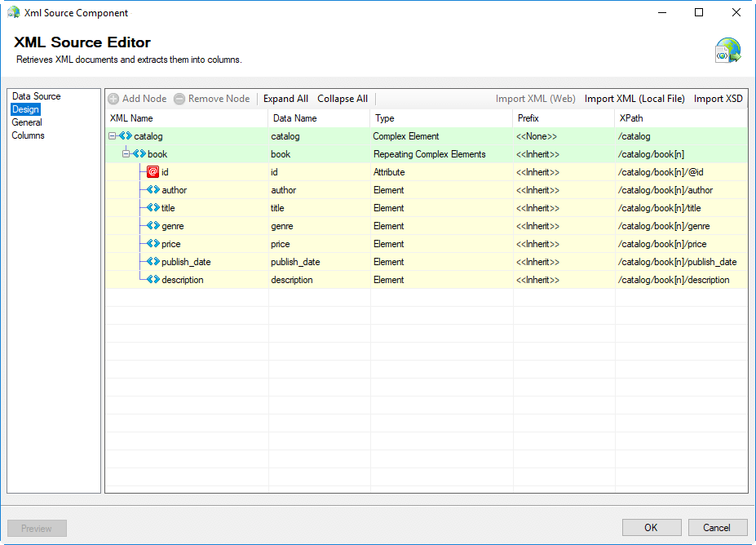Select the publish_date row name
756x545 pixels.
[186, 262]
